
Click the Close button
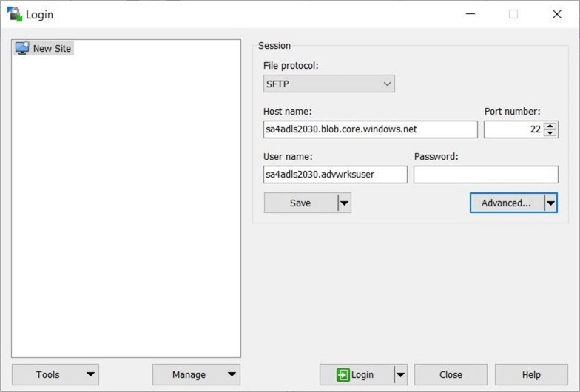pos(451,374)
